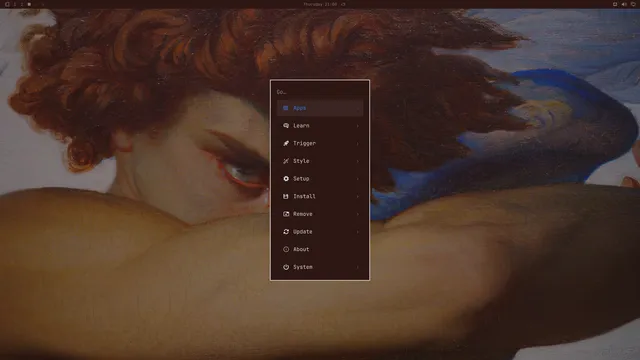
Task: Choose the Trigger menu label
Action: 304,143
